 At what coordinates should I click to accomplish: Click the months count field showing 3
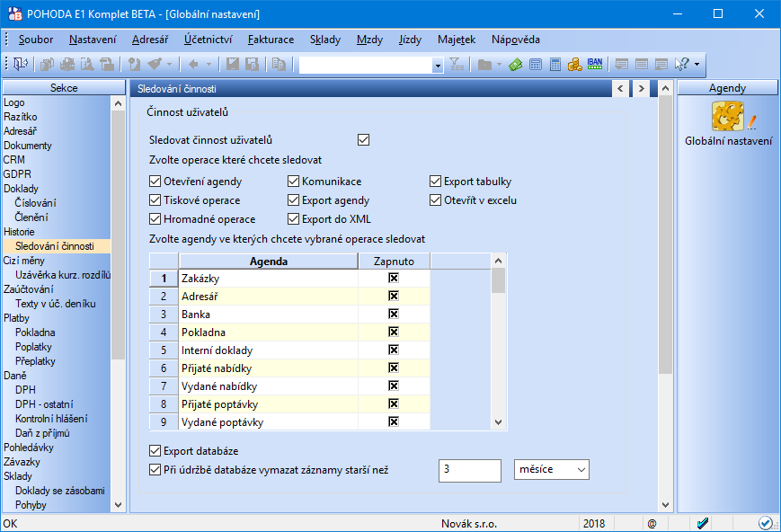(x=469, y=470)
